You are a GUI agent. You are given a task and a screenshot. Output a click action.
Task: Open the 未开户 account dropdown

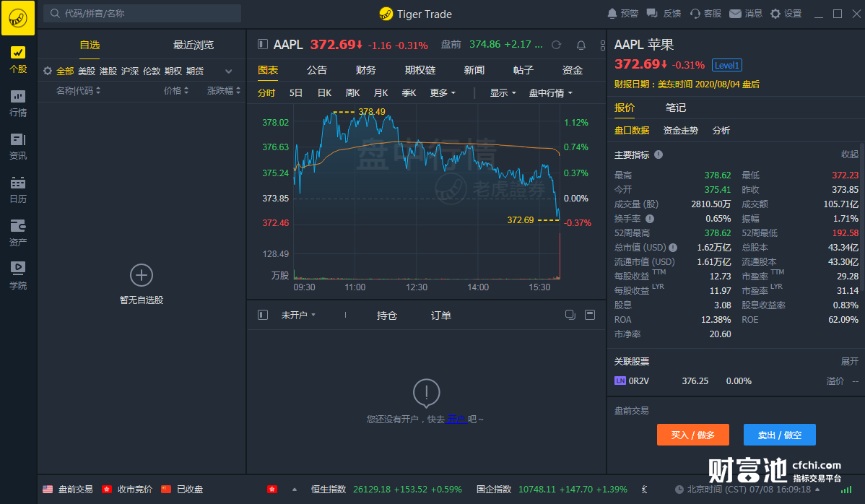pyautogui.click(x=298, y=316)
